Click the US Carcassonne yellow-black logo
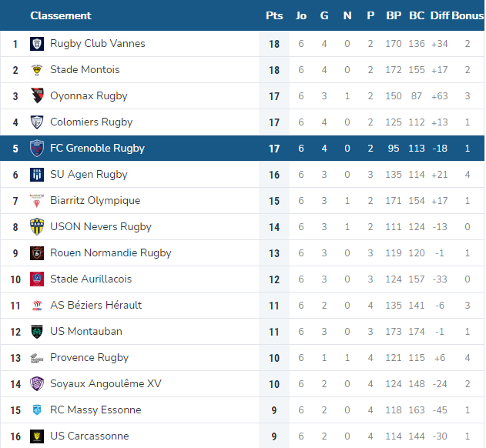The width and height of the screenshot is (486, 448). click(x=36, y=436)
